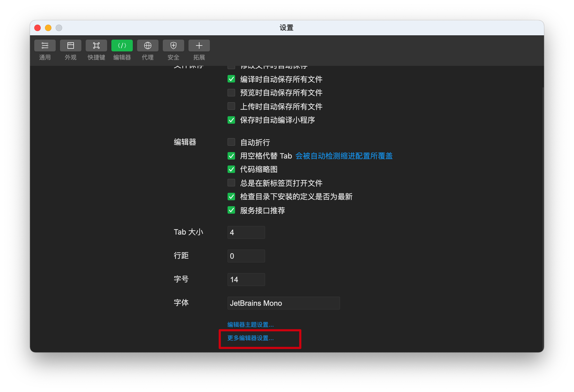This screenshot has width=574, height=392.
Task: Open the 安全 security shield icon
Action: (173, 46)
